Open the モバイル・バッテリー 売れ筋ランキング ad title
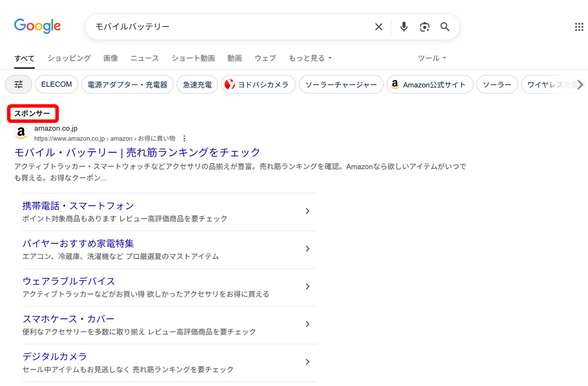The image size is (588, 386). [138, 152]
